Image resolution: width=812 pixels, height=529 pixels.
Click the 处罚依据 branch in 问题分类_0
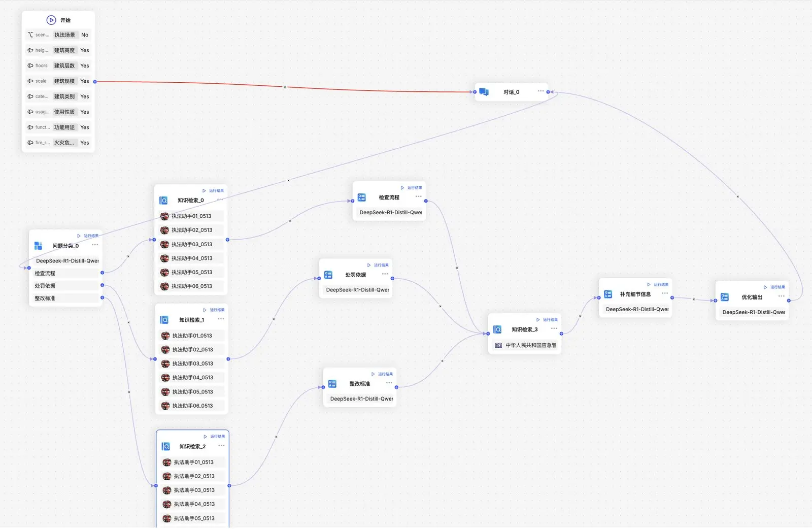coord(66,286)
